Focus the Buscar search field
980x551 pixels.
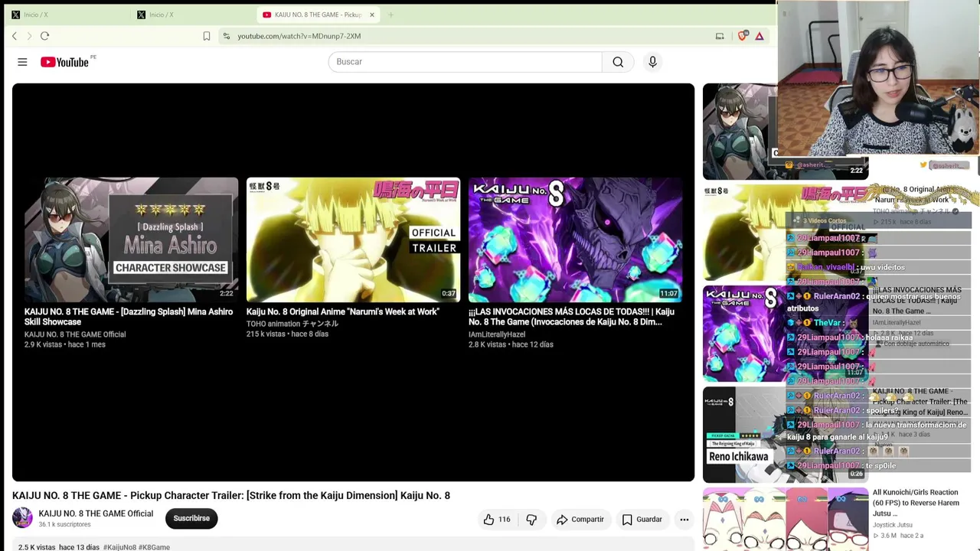[465, 62]
